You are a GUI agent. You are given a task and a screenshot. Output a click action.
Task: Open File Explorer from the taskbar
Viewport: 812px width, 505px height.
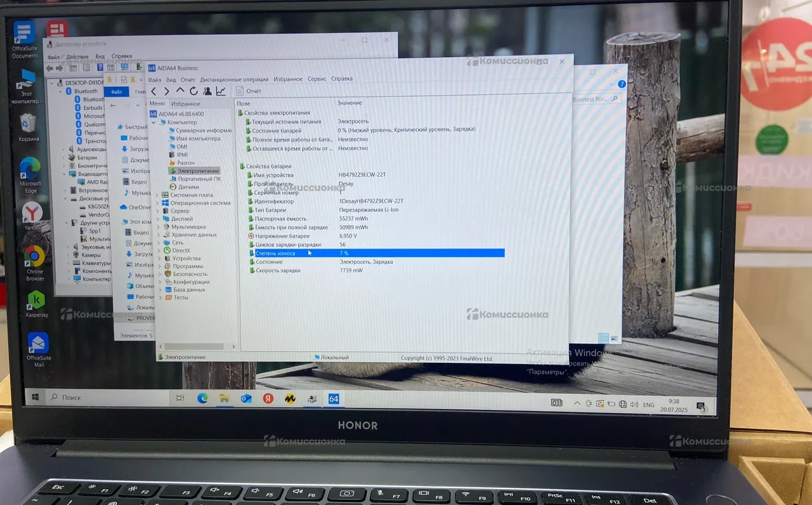tap(224, 398)
